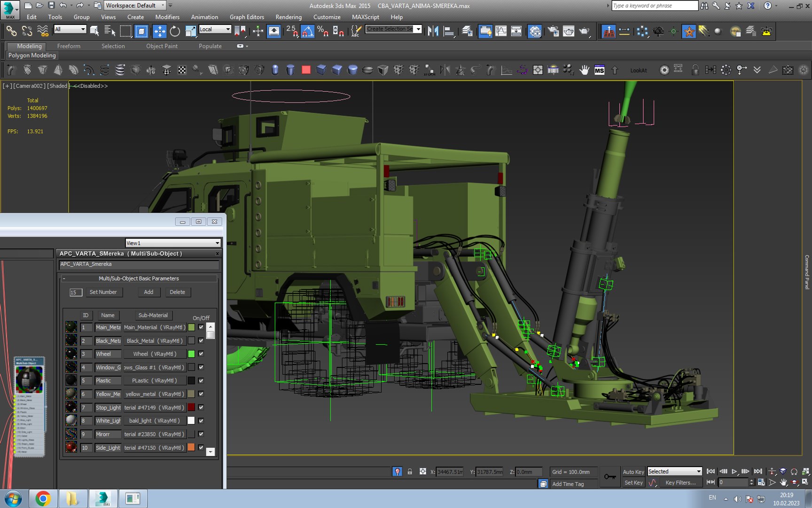Play the animation

point(734,471)
